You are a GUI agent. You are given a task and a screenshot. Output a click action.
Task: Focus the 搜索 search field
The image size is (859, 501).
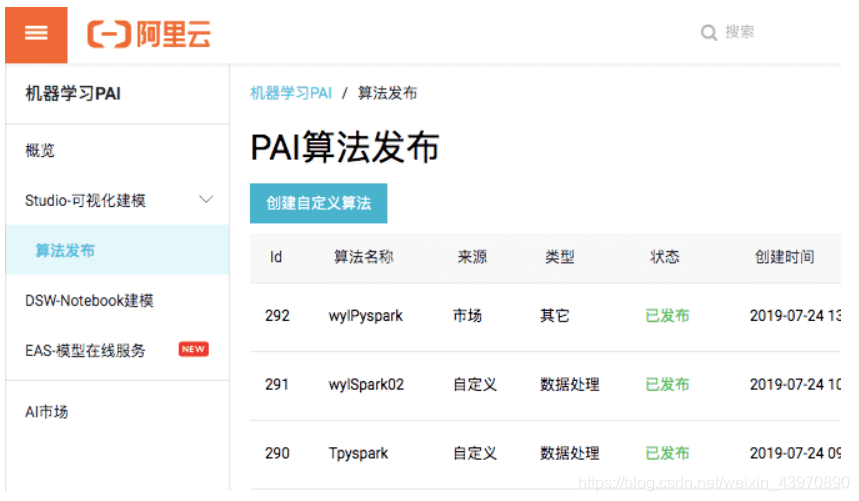pyautogui.click(x=740, y=32)
